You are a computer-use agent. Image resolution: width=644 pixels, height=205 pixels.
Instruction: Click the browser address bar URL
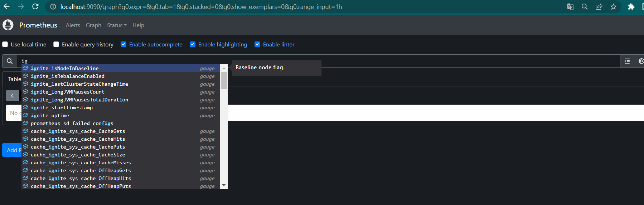[x=201, y=7]
